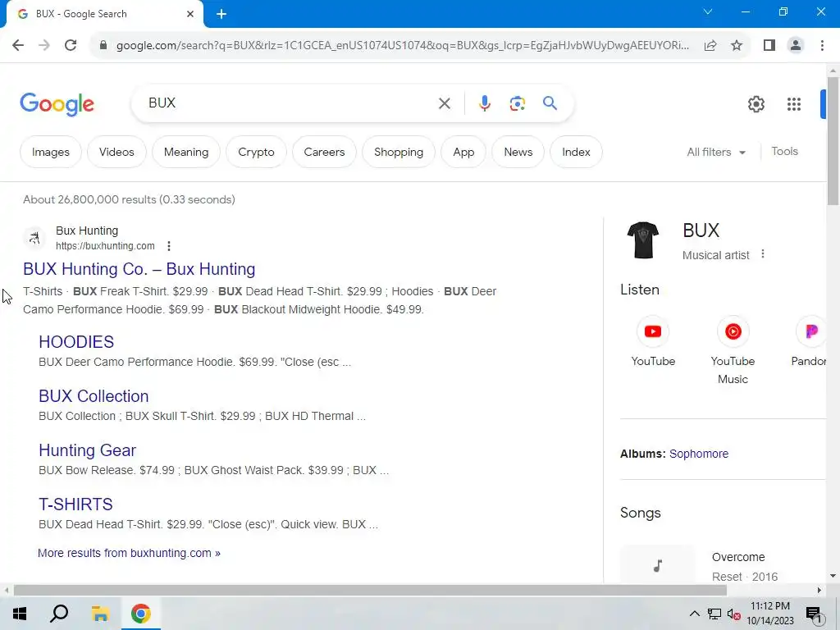Image resolution: width=840 pixels, height=630 pixels.
Task: Open Google apps grid
Action: (x=794, y=104)
